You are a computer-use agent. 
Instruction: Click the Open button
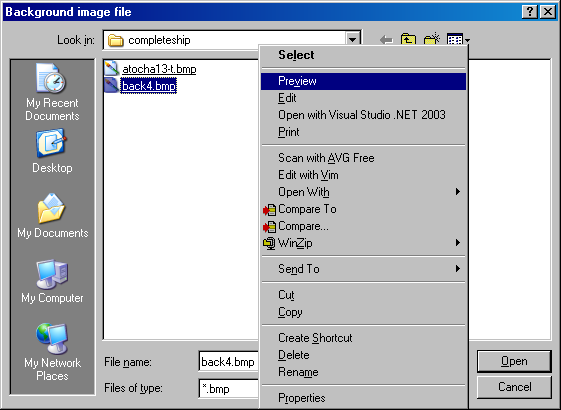[514, 361]
